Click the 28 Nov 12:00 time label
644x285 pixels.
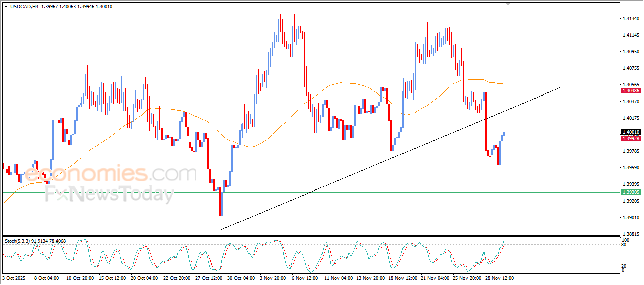499,278
